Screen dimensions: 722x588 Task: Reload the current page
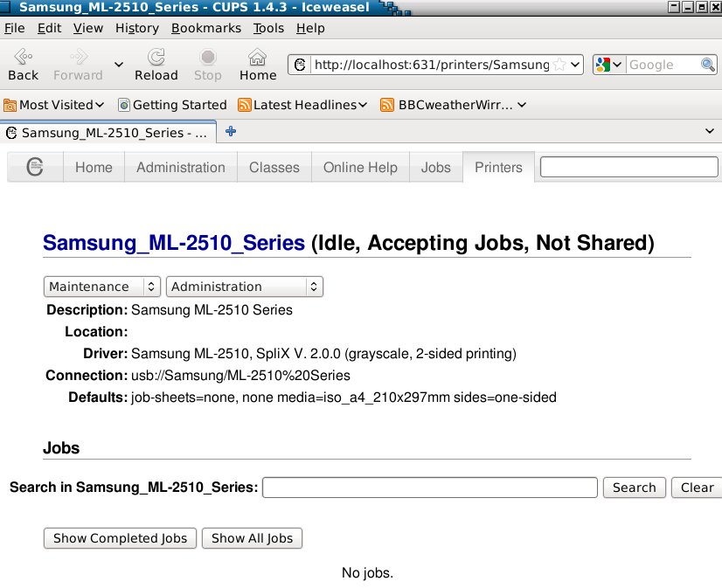[156, 65]
